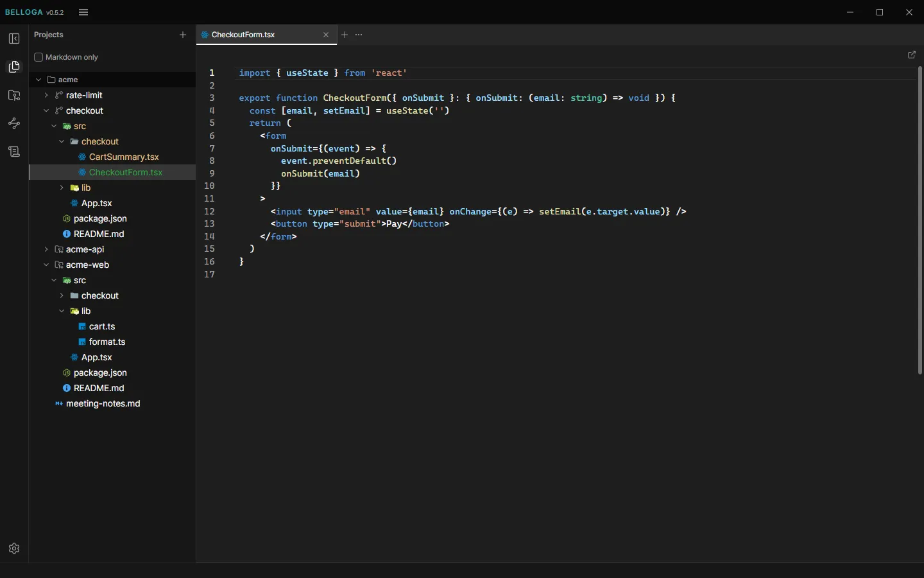The width and height of the screenshot is (924, 578).
Task: Expand the checkout folder under acme-web
Action: pos(62,295)
